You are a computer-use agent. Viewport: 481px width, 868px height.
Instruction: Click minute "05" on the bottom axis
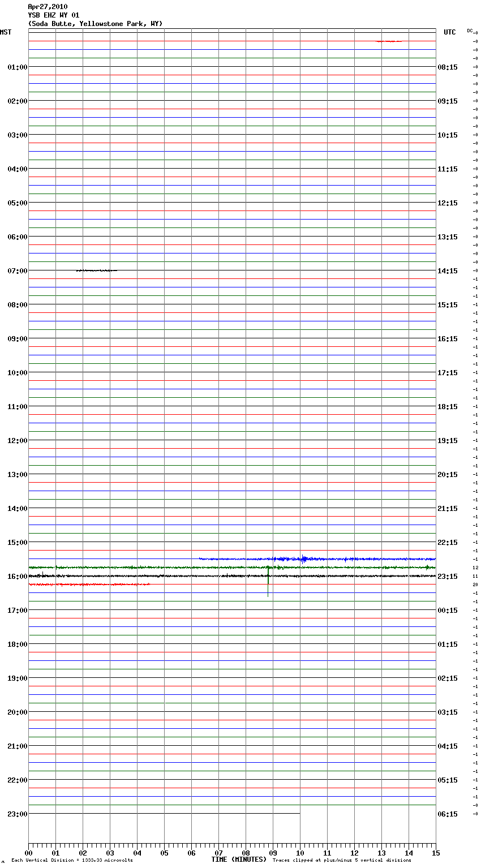tap(164, 853)
